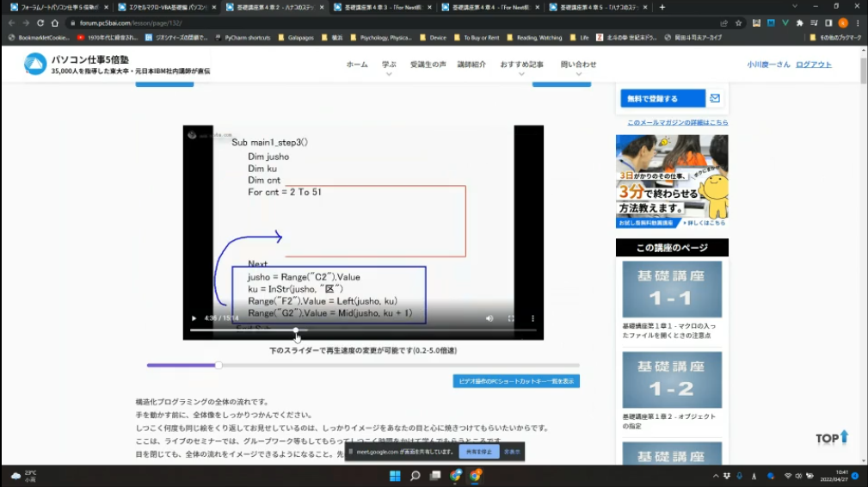Viewport: 868px width, 487px height.
Task: Click the 共有を停止 stop sharing button
Action: point(478,452)
